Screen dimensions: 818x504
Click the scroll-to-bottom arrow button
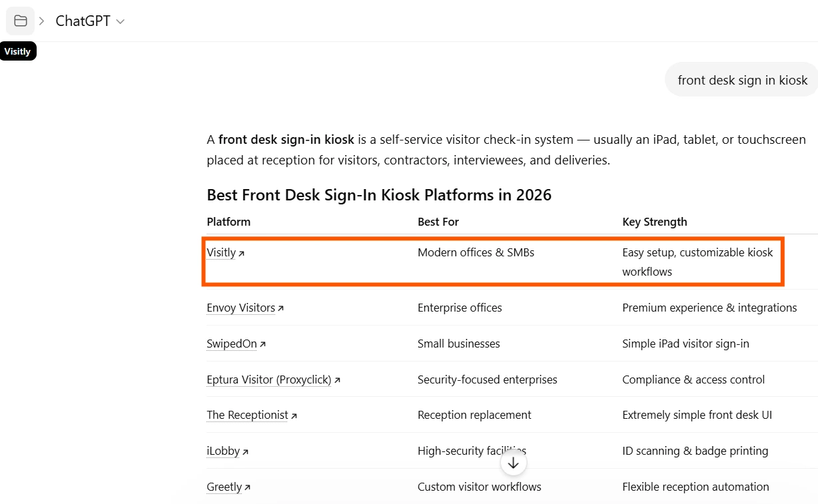pyautogui.click(x=513, y=463)
